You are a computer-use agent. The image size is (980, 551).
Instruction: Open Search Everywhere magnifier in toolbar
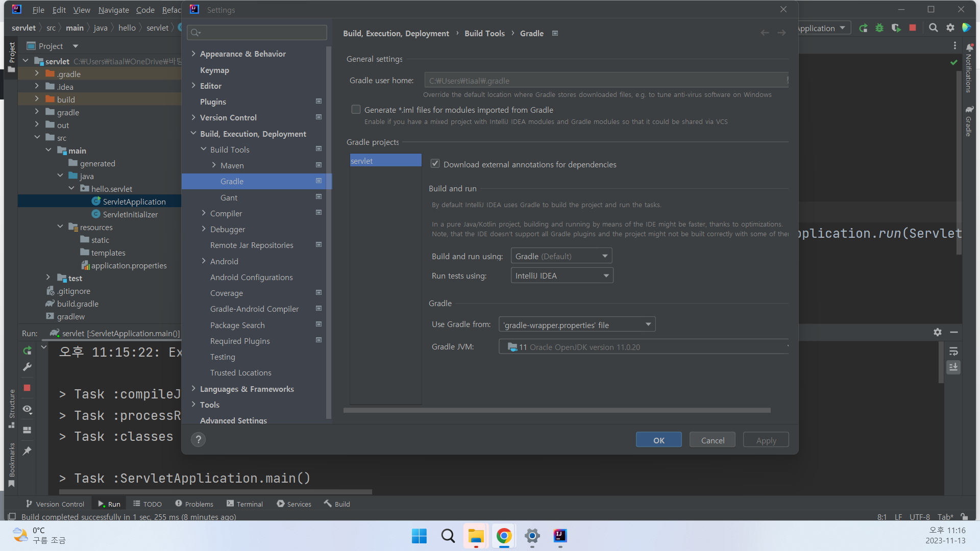pos(934,28)
